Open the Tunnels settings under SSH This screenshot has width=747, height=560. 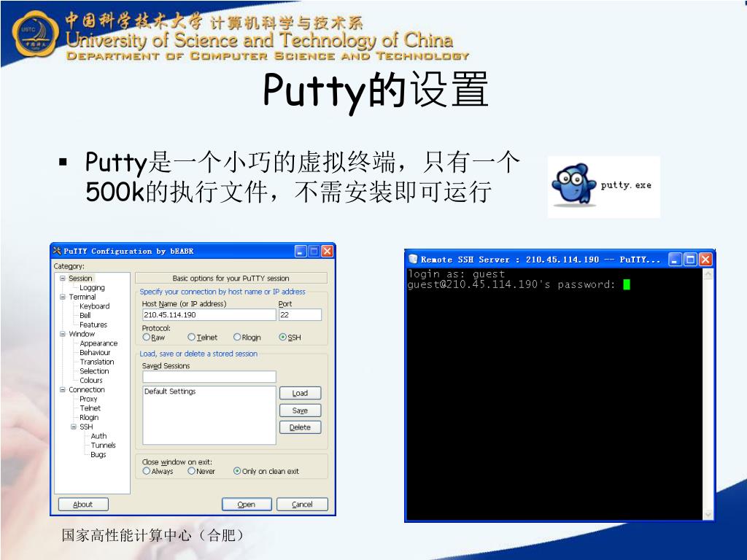tap(104, 446)
